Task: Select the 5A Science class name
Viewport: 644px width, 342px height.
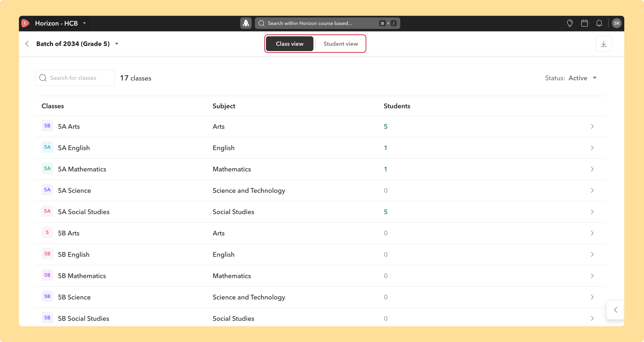Action: click(75, 191)
